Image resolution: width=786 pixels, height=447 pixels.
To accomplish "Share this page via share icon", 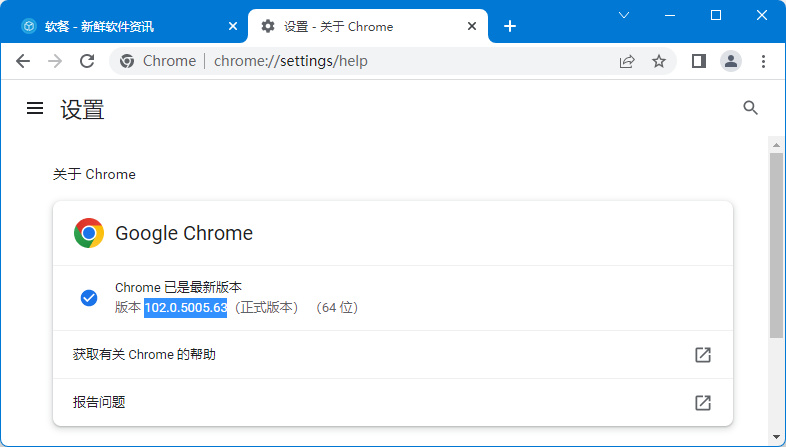I will tap(627, 61).
